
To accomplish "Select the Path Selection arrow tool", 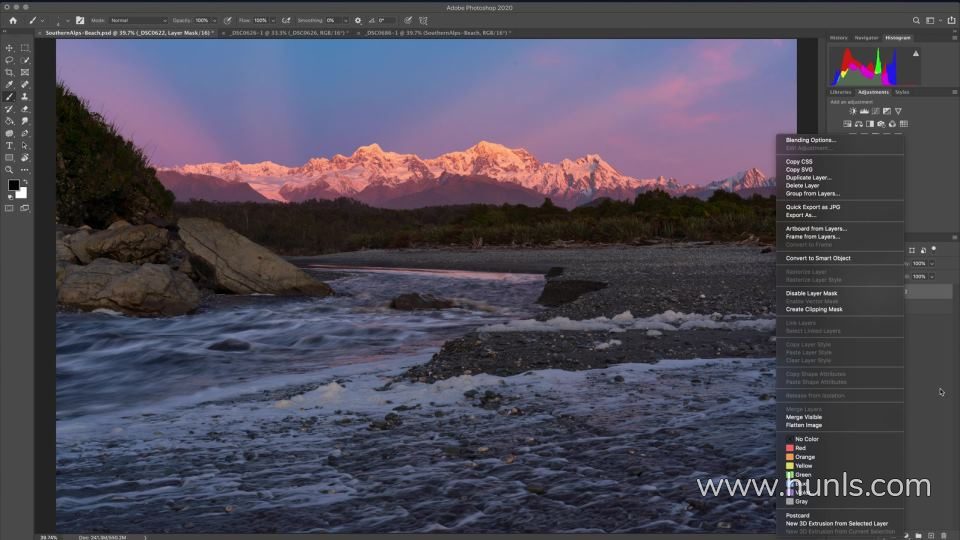I will [25, 146].
